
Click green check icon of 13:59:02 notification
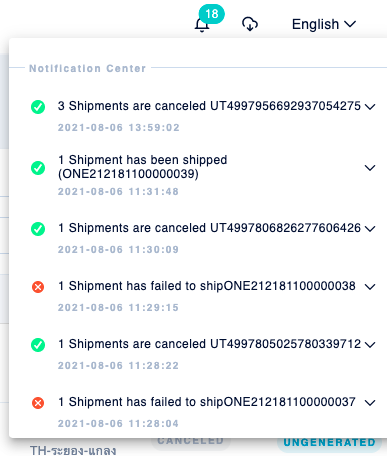click(38, 107)
